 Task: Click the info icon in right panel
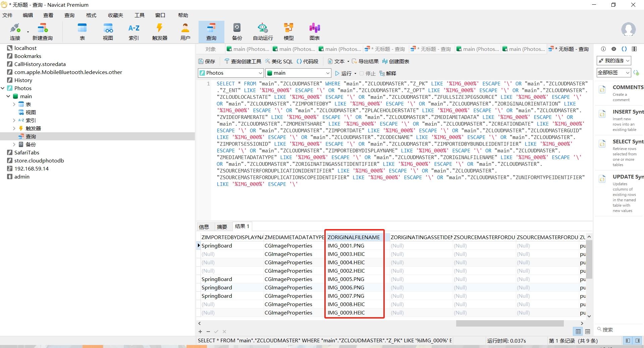click(603, 49)
